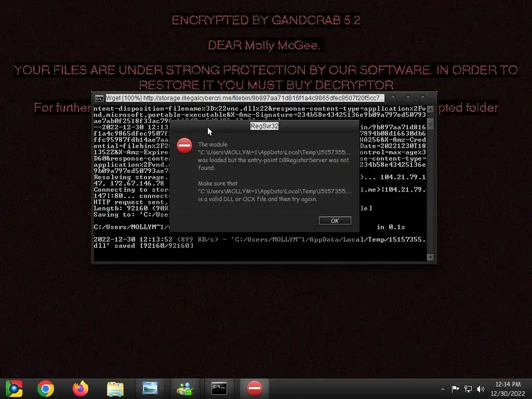This screenshot has height=399, width=532.
Task: Click 'ENCRYPTED BY GANDCRAB 5.2' wallpaper heading
Action: coord(265,20)
